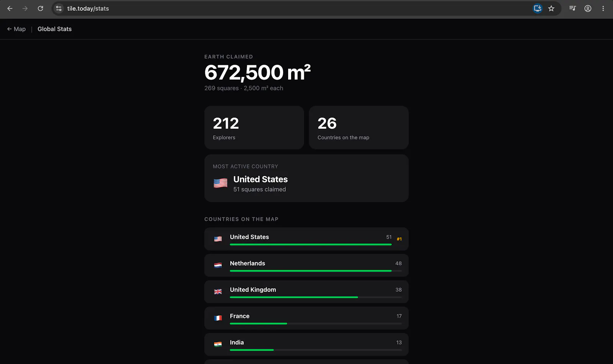The width and height of the screenshot is (613, 364).
Task: Click the United Kingdom count 38
Action: (x=398, y=290)
